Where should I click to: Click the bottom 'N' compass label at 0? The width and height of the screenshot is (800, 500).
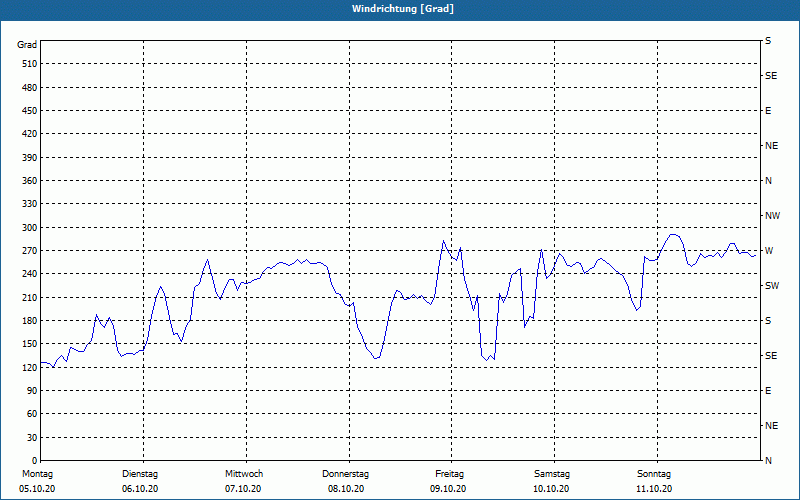768,461
